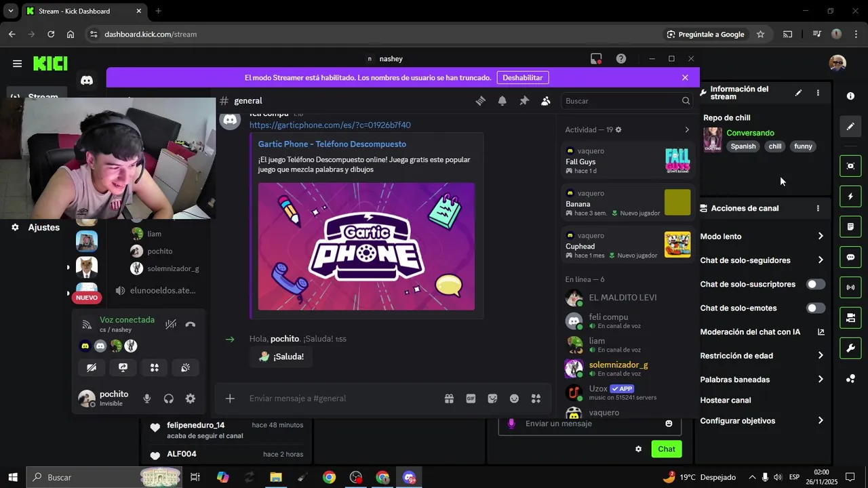The height and width of the screenshot is (488, 868).
Task: Open Kick chat settings gear
Action: point(638,449)
